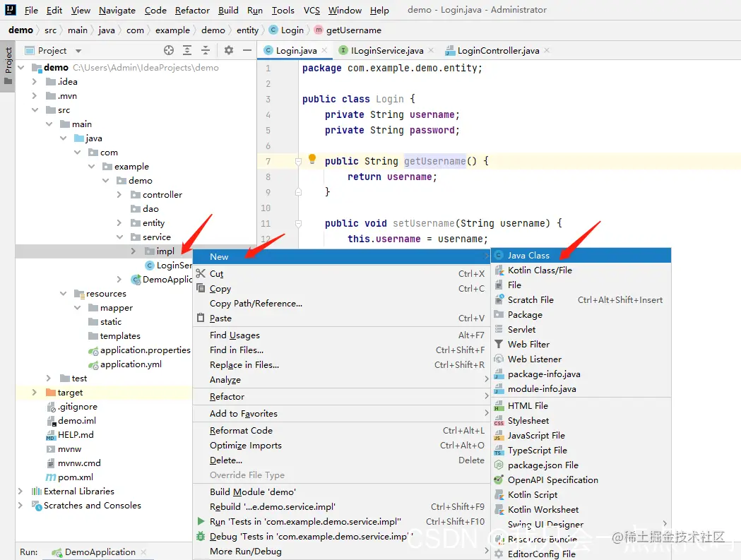Select HELP.md in project tree

[x=76, y=435]
